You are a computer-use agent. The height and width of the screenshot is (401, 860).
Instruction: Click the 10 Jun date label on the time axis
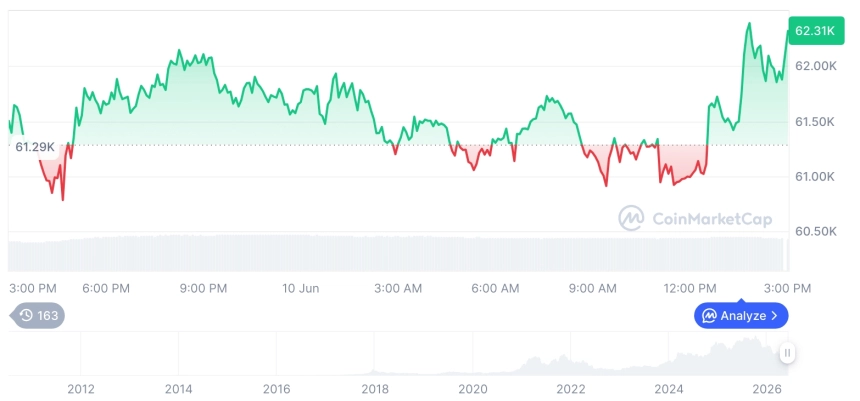point(301,288)
